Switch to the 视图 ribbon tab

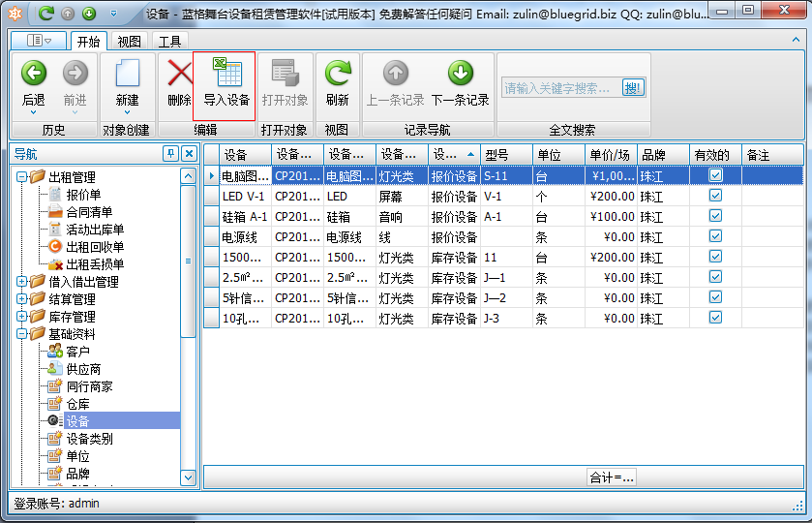coord(129,42)
